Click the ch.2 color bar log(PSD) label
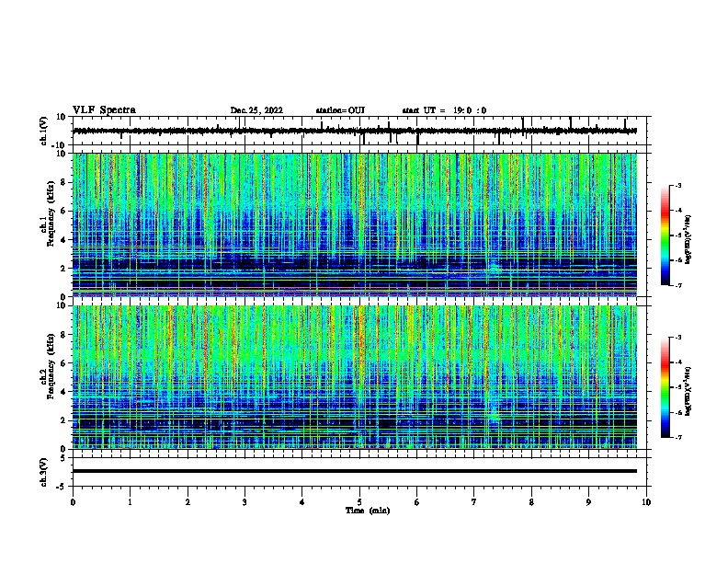The width and height of the screenshot is (728, 563). click(688, 392)
